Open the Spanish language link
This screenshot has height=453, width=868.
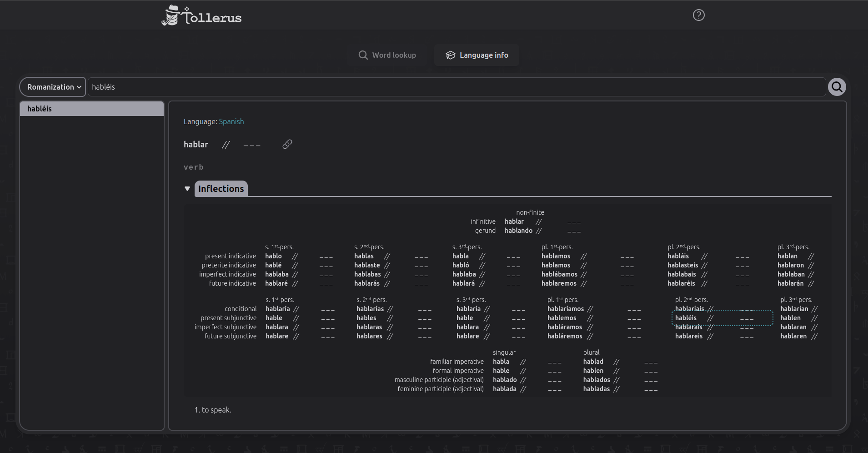(x=231, y=121)
